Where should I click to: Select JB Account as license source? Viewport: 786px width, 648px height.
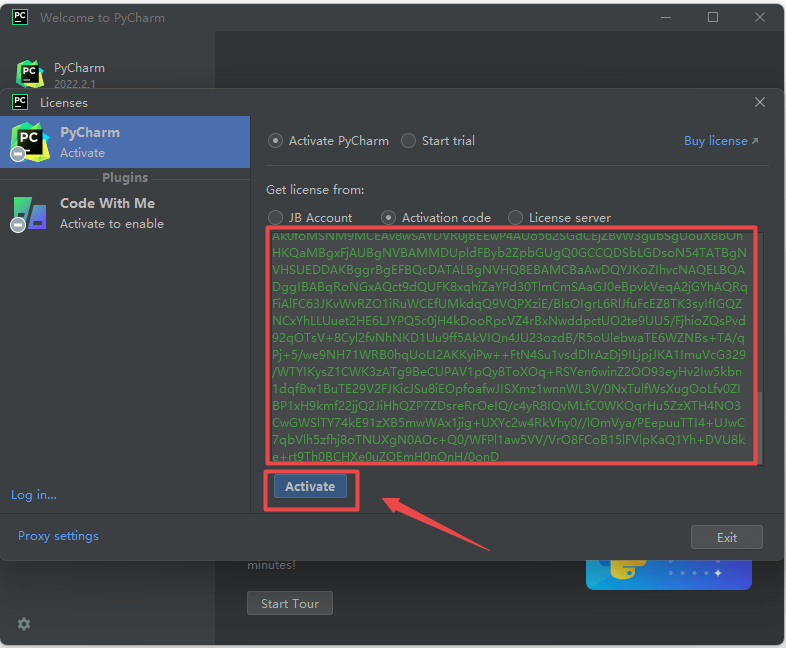point(276,218)
